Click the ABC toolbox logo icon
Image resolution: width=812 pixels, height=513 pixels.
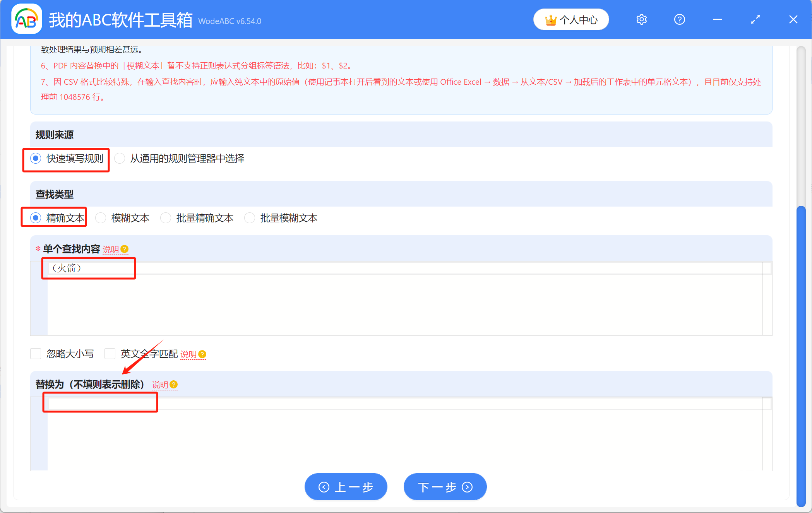(x=26, y=19)
